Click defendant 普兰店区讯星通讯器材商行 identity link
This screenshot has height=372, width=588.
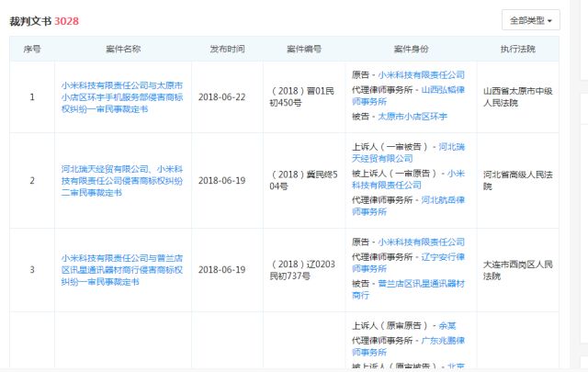point(408,289)
